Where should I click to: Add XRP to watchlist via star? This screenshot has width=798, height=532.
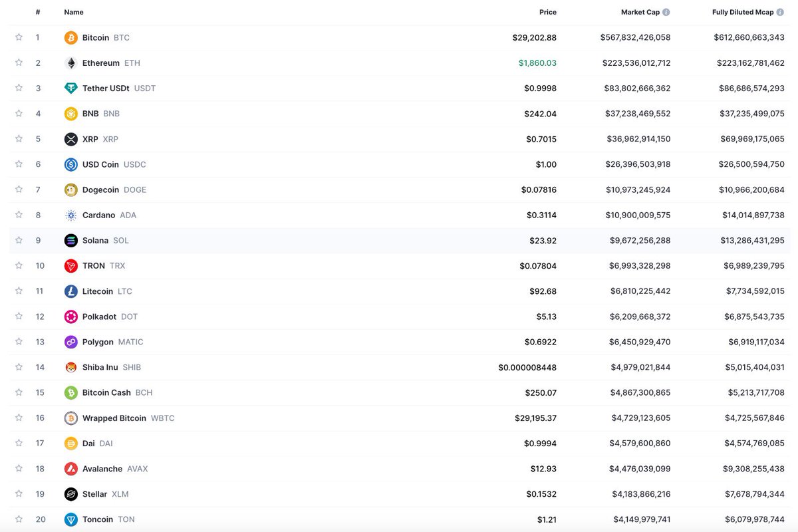(x=19, y=138)
